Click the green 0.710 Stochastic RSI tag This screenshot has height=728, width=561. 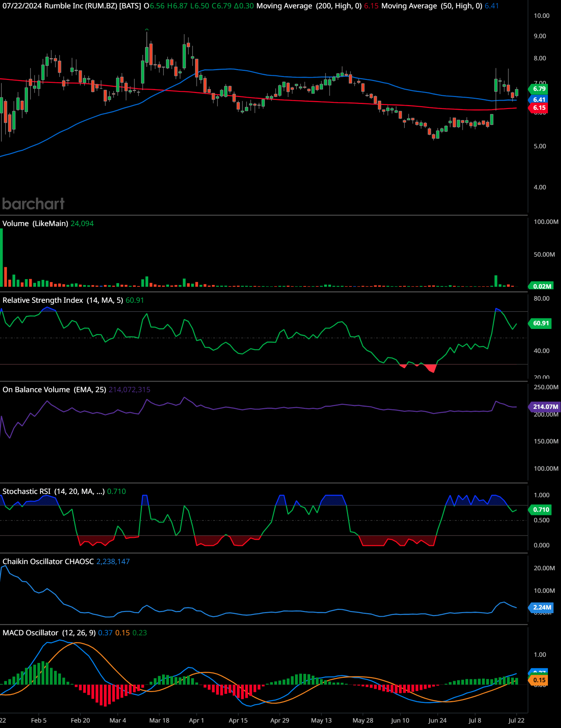click(x=540, y=510)
